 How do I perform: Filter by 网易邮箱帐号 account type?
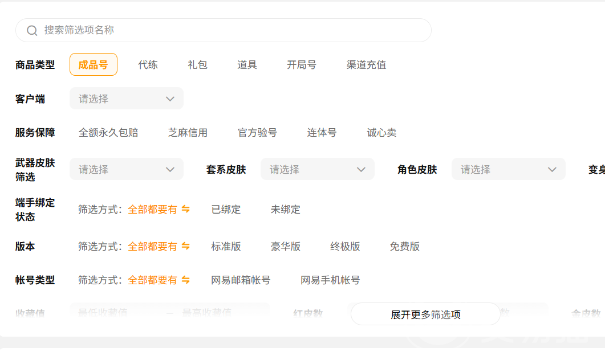point(241,280)
